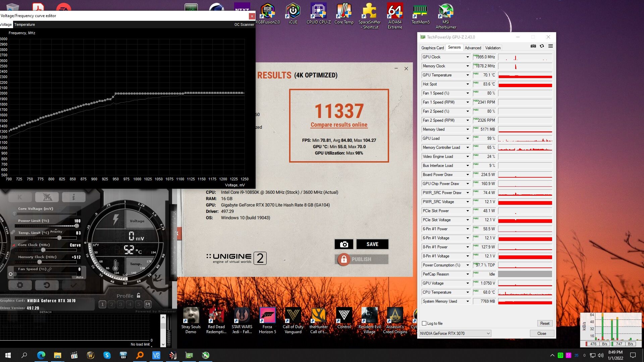Click the SAVE button in Unigine results

click(372, 244)
